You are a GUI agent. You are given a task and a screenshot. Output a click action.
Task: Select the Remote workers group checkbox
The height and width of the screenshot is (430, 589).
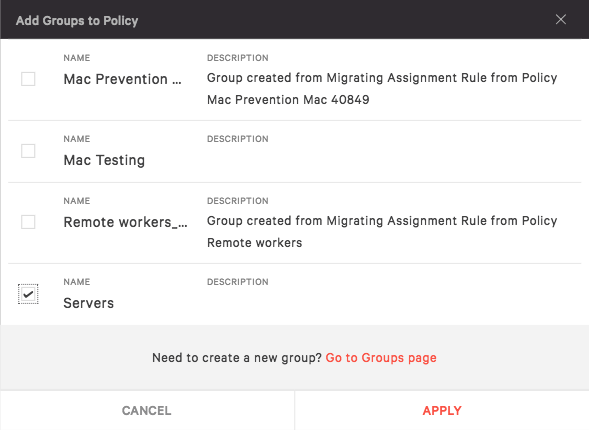[x=28, y=222]
